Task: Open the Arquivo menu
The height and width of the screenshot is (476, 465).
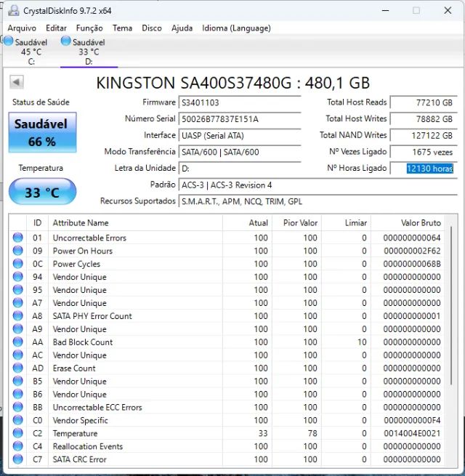Action: pos(22,28)
